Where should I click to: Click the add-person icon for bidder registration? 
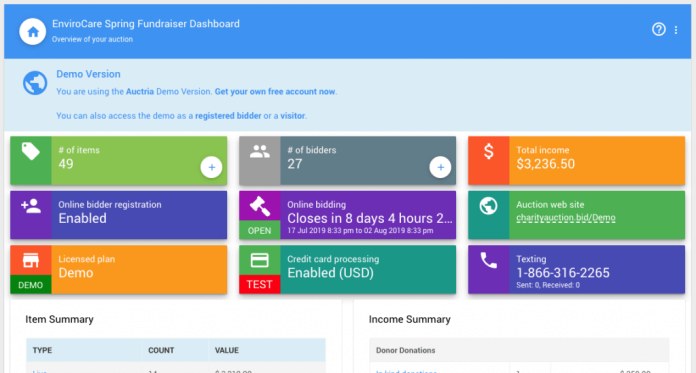click(x=31, y=206)
